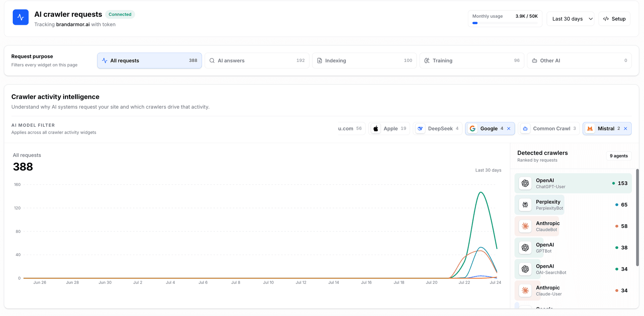Click the brandarmor.ai domain text
644x316 pixels.
point(73,24)
